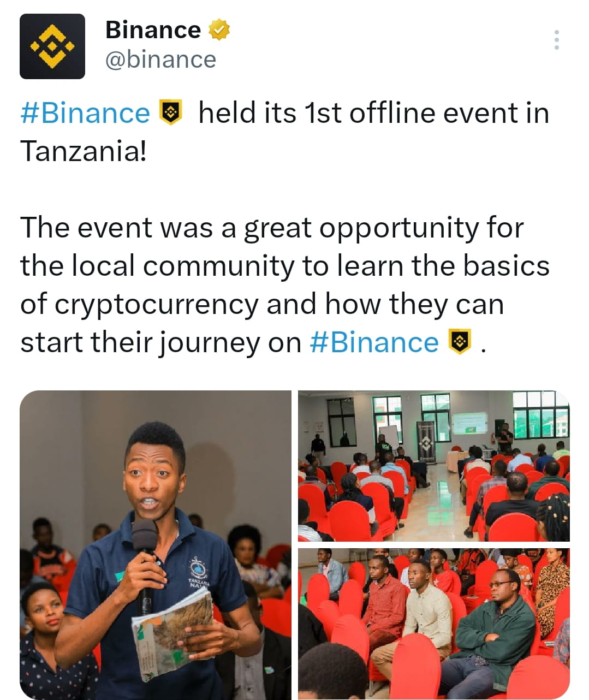Click the diamond logo in the profile picture
Screen dimensions: 589x700
pos(52,46)
